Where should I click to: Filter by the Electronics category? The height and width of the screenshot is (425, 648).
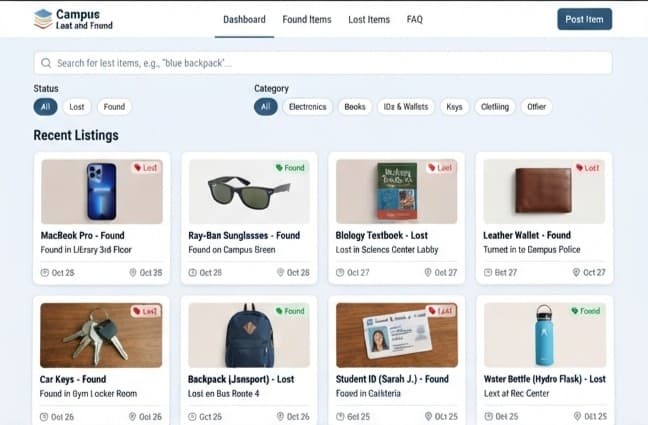[307, 107]
